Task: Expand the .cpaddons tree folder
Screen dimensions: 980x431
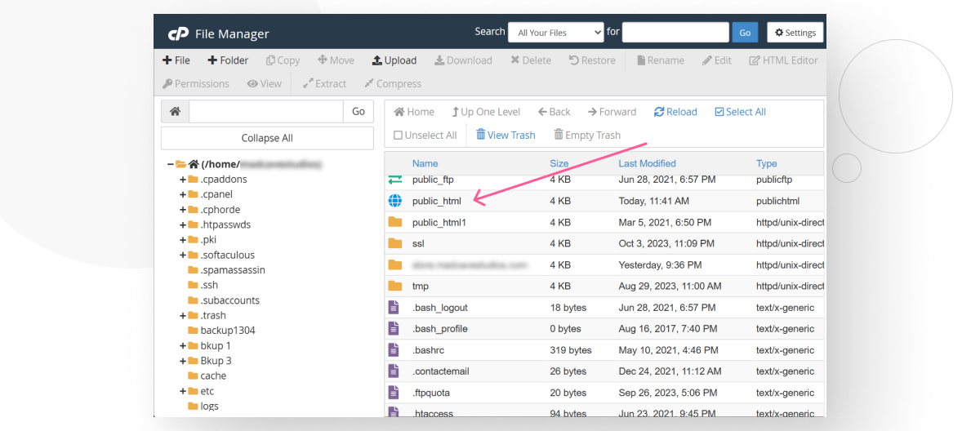Action: pos(183,180)
